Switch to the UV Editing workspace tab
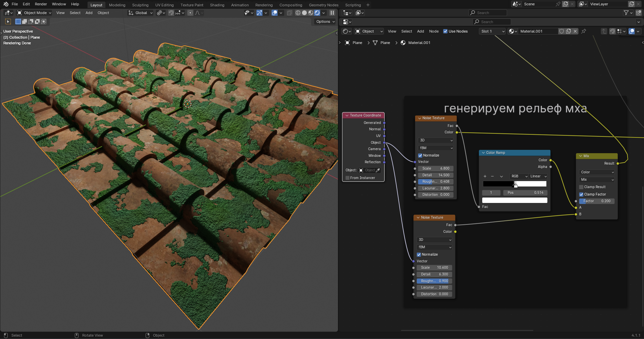This screenshot has width=644, height=339. pyautogui.click(x=164, y=5)
